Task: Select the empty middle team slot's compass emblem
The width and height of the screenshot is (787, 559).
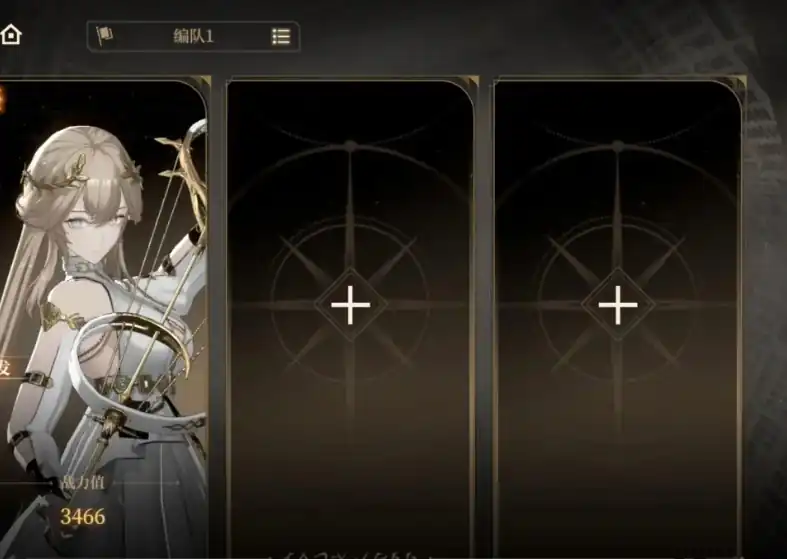Action: [350, 281]
